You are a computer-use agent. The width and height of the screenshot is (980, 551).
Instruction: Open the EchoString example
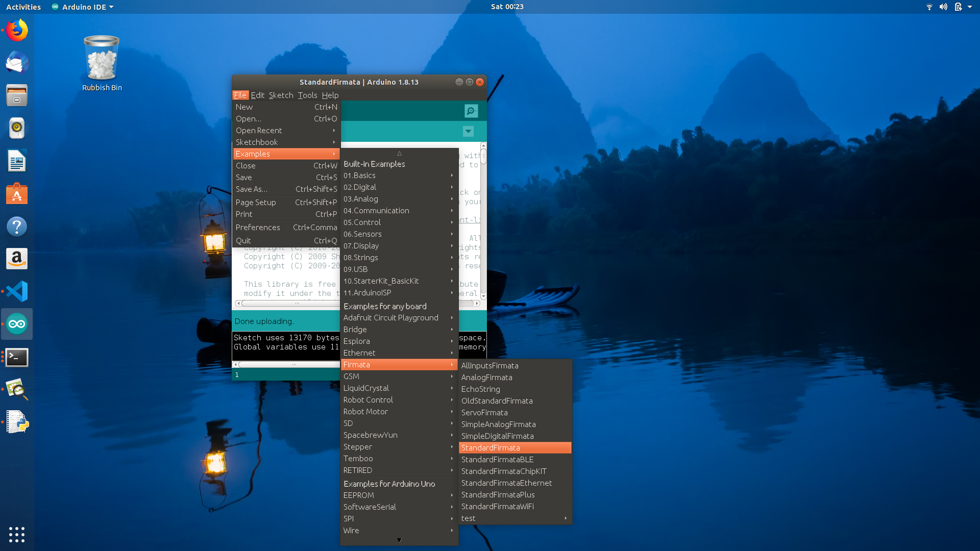click(515, 389)
